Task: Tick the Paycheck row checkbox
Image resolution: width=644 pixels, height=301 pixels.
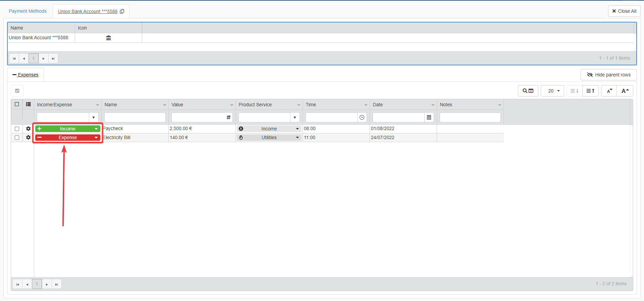Action: tap(17, 129)
